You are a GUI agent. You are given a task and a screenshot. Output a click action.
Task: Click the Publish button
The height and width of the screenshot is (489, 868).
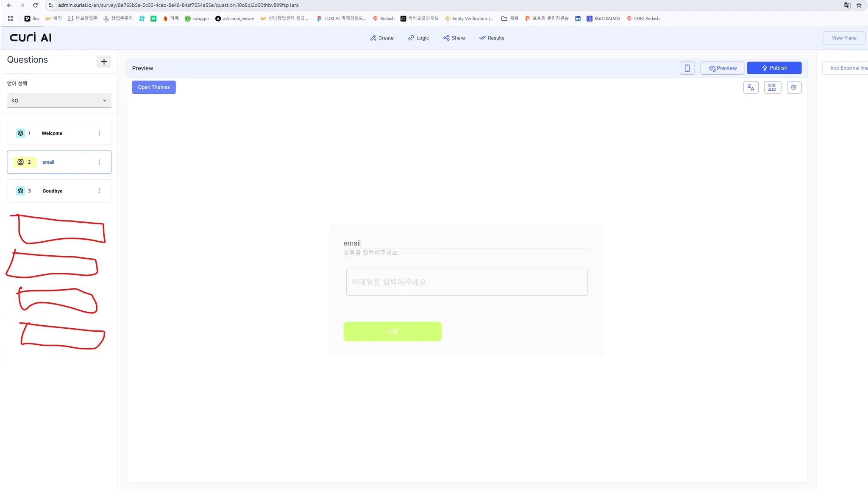point(774,68)
